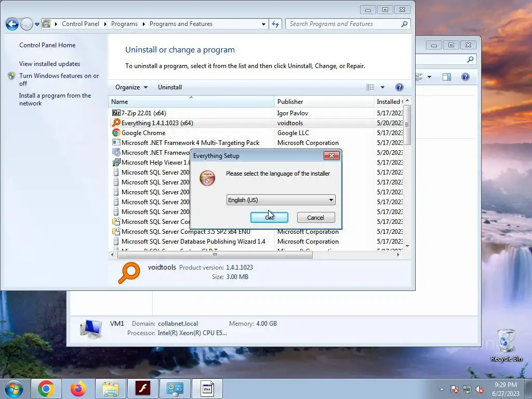Click the vertical scrollbar of program list
532x399 pixels.
tap(407, 125)
